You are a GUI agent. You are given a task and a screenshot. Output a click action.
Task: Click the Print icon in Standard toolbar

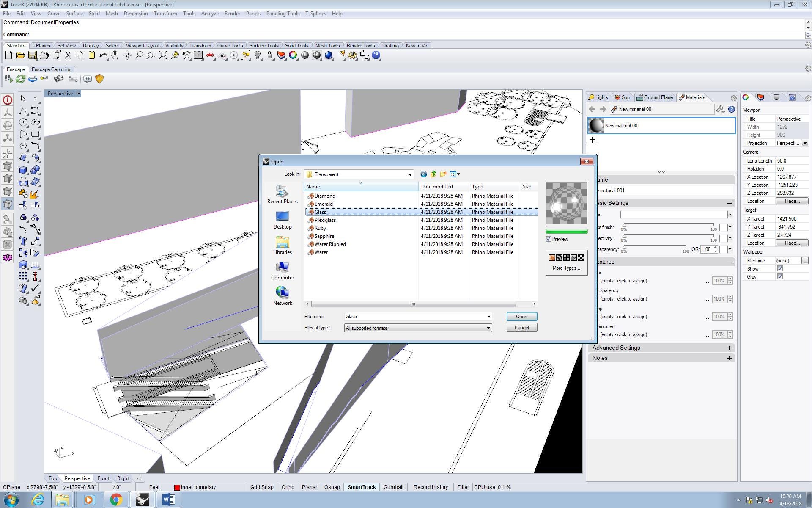coord(44,55)
